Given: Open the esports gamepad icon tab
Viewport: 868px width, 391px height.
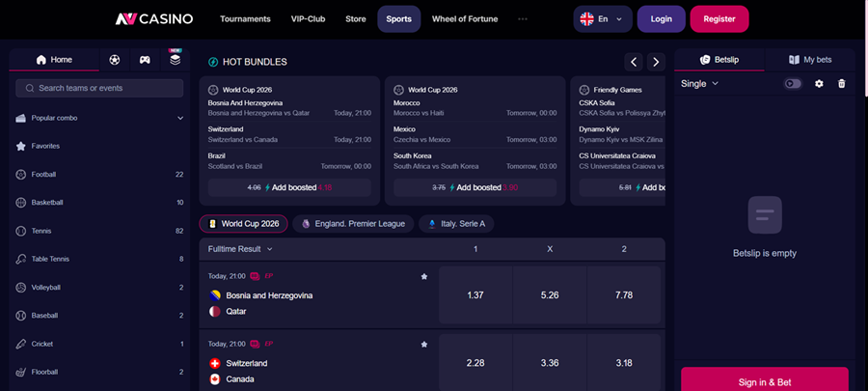Looking at the screenshot, I should coord(145,60).
